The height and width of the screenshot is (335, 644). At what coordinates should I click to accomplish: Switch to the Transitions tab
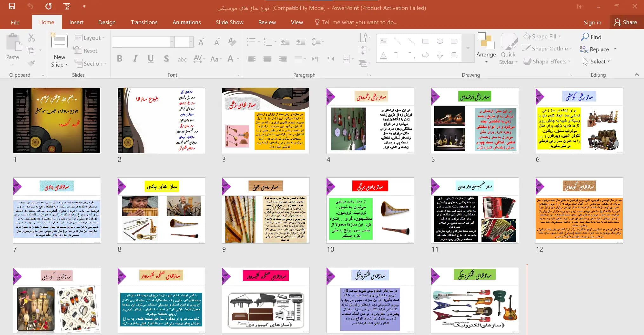coord(144,23)
